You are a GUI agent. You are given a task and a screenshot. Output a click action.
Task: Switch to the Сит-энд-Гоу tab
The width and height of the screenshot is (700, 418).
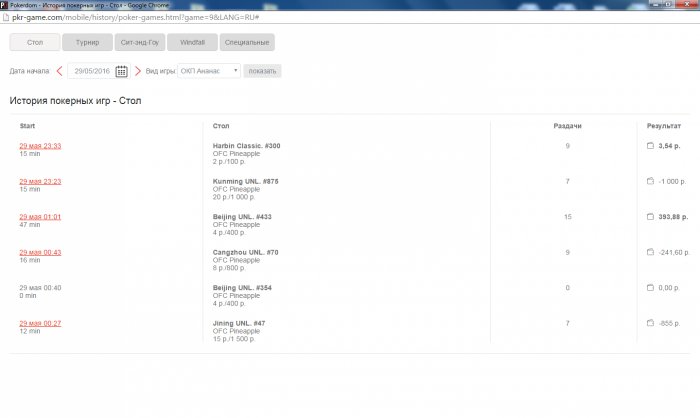click(140, 42)
